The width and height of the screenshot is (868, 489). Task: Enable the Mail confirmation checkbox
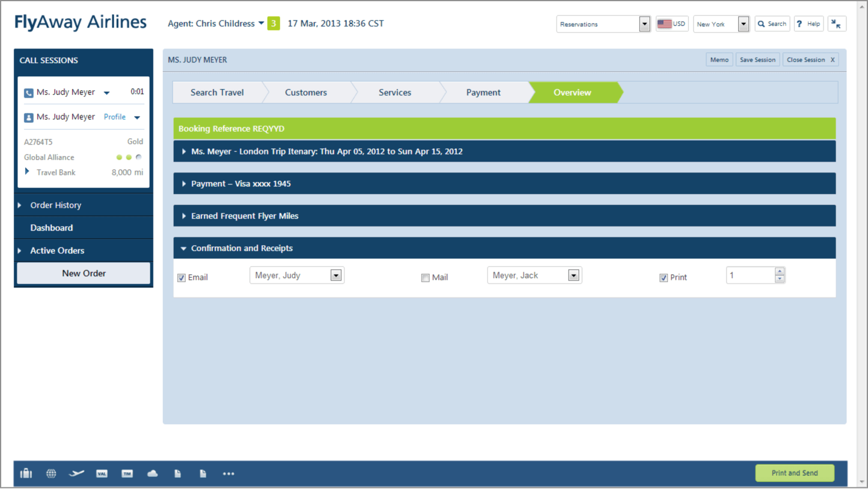(426, 278)
